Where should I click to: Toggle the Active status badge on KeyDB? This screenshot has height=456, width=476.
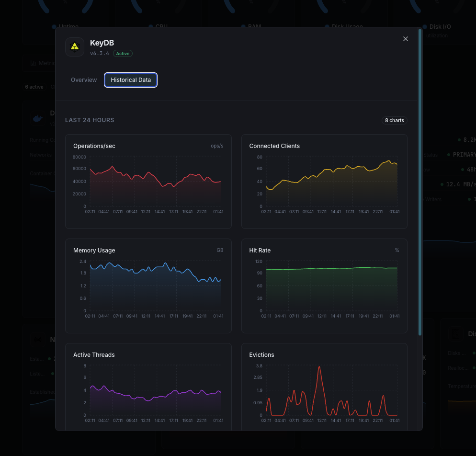[x=123, y=53]
